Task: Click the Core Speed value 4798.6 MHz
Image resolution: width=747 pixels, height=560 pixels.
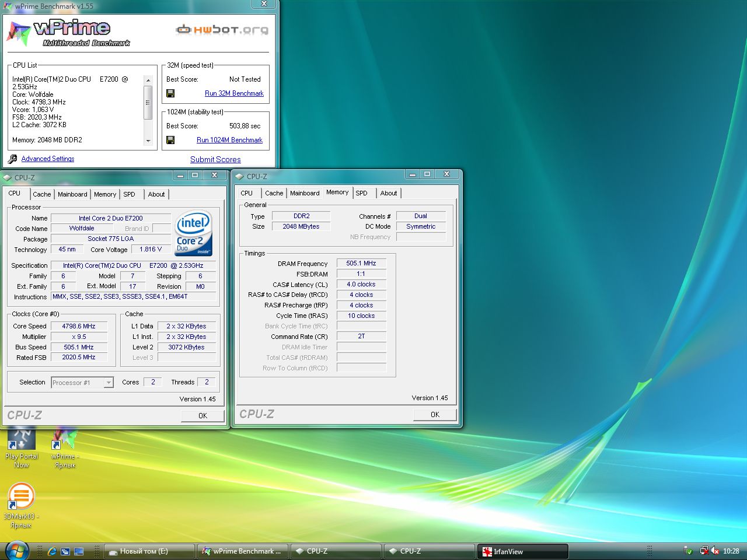Action: (79, 326)
